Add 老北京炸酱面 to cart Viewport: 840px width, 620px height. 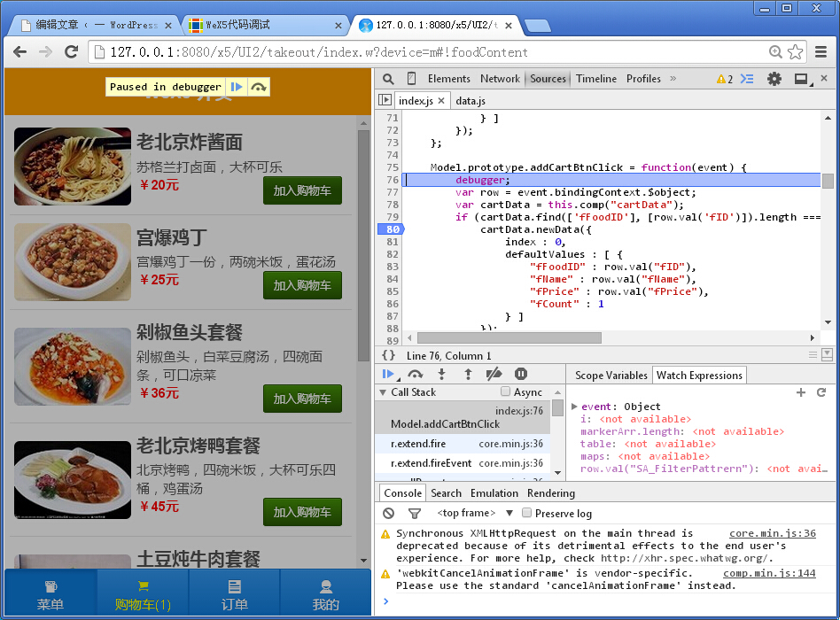coord(302,190)
